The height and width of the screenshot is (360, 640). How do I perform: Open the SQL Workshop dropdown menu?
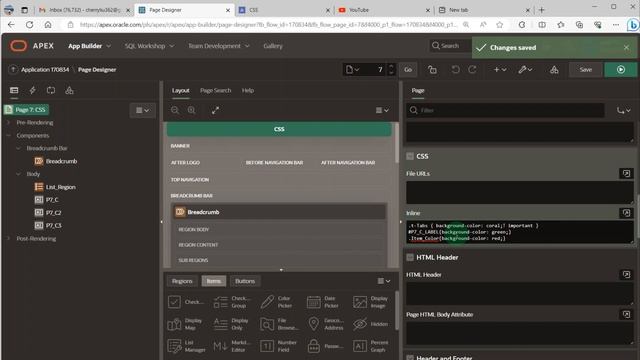[x=149, y=46]
